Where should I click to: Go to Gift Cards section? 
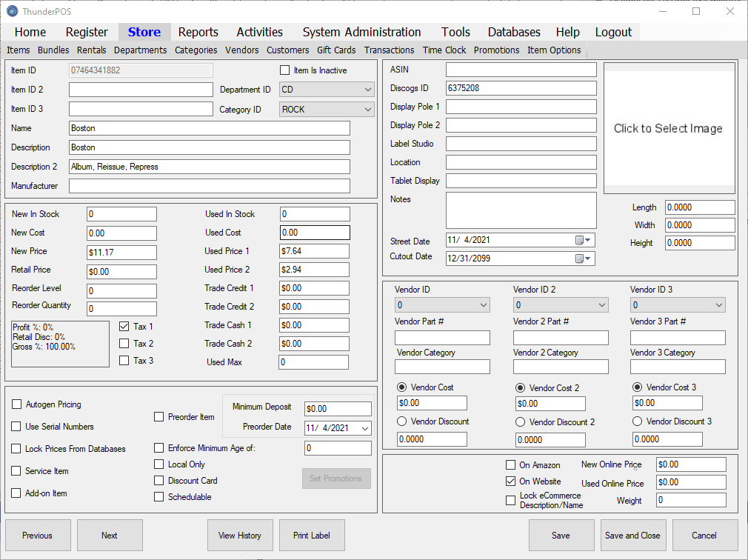pos(336,50)
